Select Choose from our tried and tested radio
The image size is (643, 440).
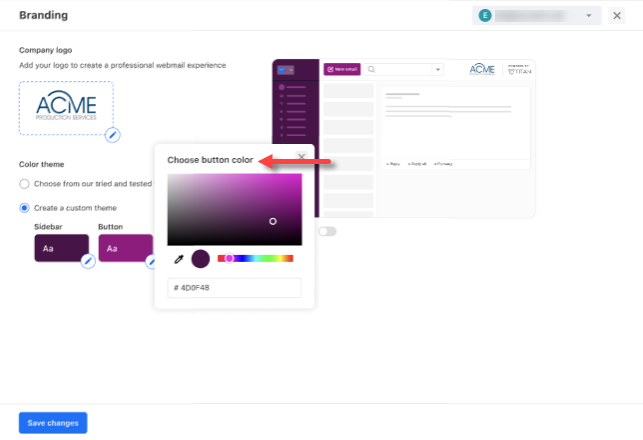click(x=24, y=184)
